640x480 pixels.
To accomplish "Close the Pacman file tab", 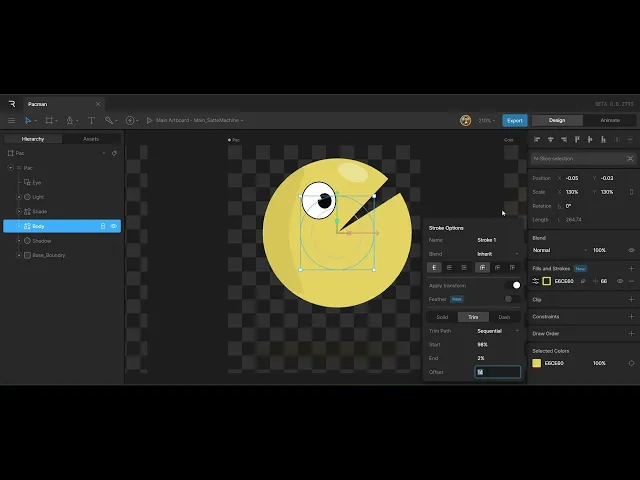I will click(x=98, y=104).
